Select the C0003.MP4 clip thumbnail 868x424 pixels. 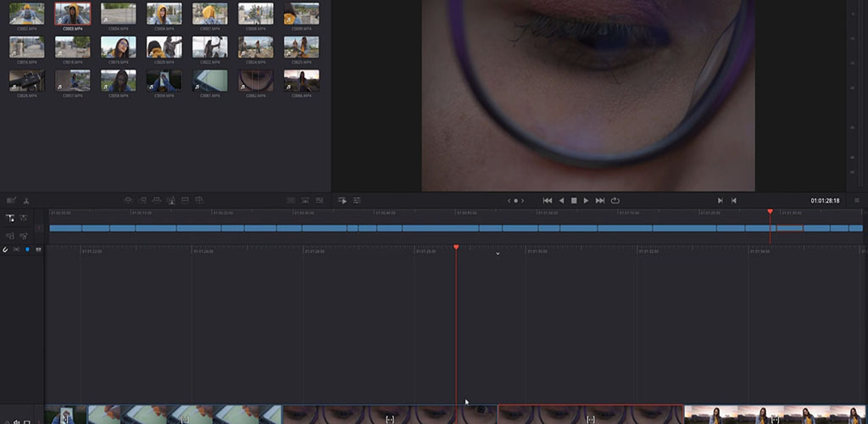pos(72,14)
